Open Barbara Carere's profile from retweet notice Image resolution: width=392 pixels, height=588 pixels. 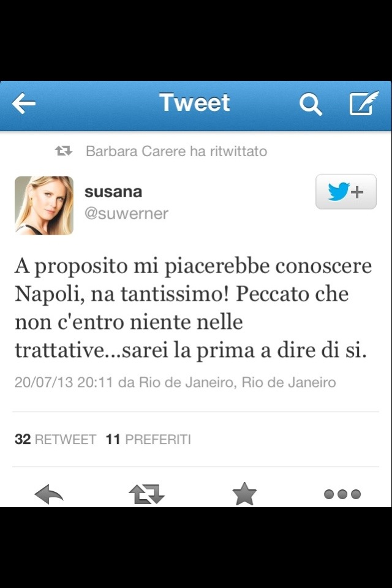[x=136, y=151]
